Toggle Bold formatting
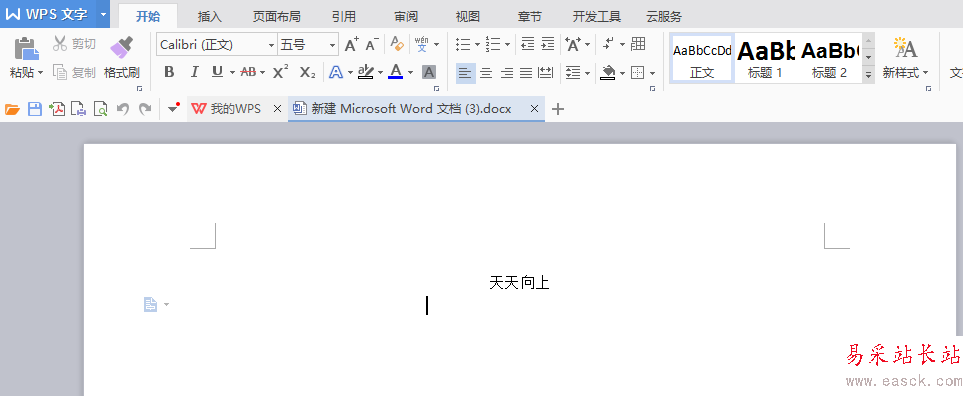963x396 pixels. 170,72
